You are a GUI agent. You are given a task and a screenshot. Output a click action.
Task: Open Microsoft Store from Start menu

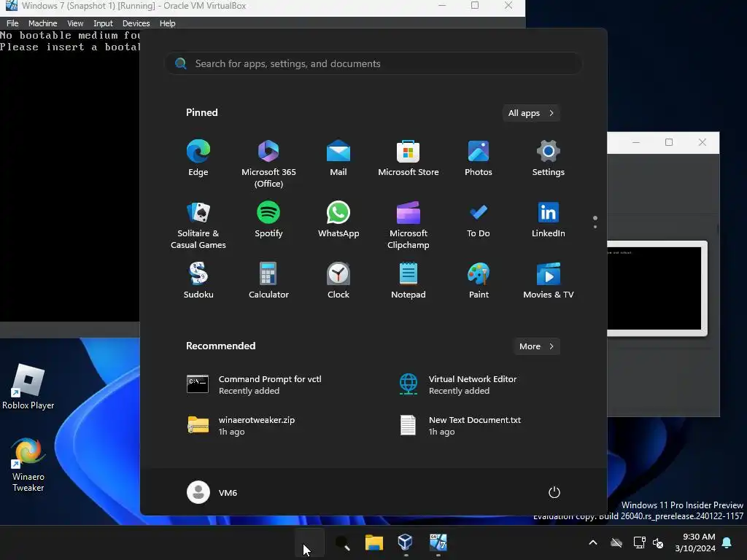409,158
